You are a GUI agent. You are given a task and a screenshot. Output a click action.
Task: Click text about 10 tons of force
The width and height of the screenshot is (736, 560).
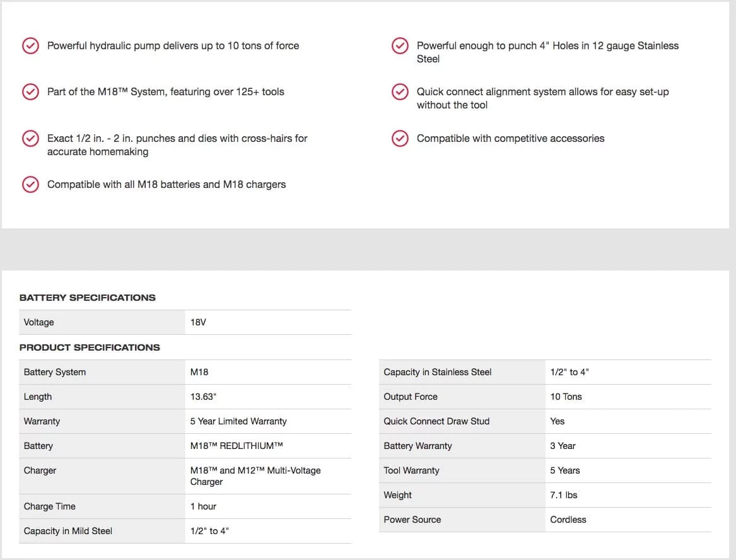173,45
